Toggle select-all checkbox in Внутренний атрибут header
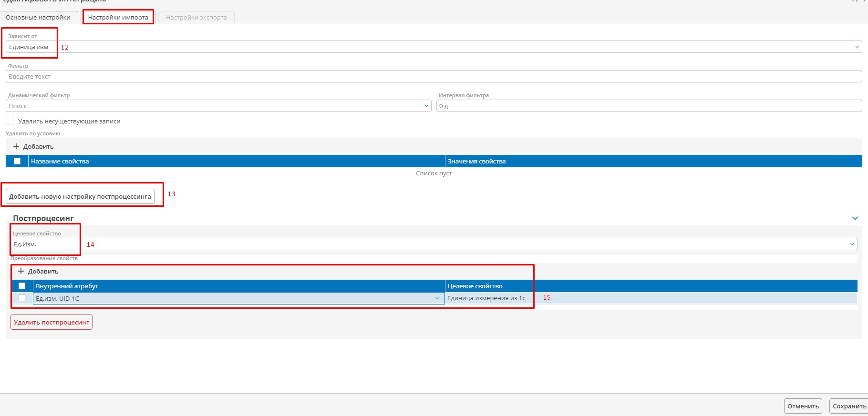The height and width of the screenshot is (416, 868). pyautogui.click(x=22, y=286)
